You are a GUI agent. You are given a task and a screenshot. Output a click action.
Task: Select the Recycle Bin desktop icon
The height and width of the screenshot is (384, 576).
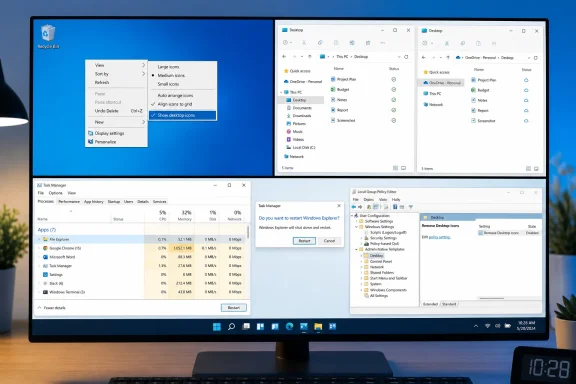point(48,37)
